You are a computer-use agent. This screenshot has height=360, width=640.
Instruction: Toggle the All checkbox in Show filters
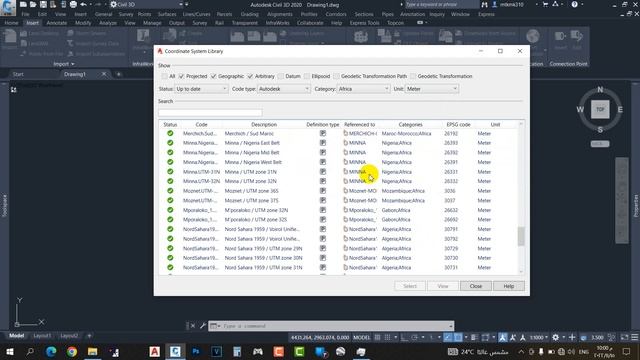[x=164, y=76]
